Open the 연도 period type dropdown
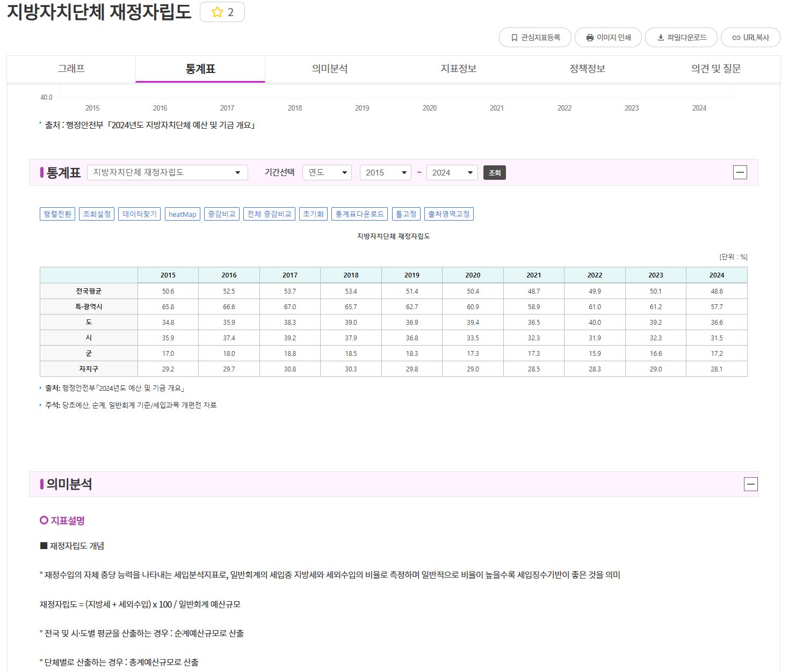Image resolution: width=803 pixels, height=672 pixels. coord(327,172)
